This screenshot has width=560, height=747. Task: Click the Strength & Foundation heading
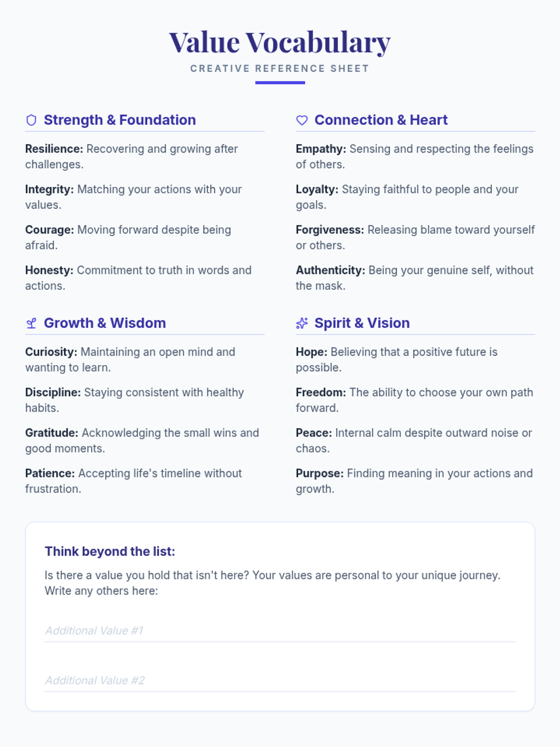tap(119, 120)
